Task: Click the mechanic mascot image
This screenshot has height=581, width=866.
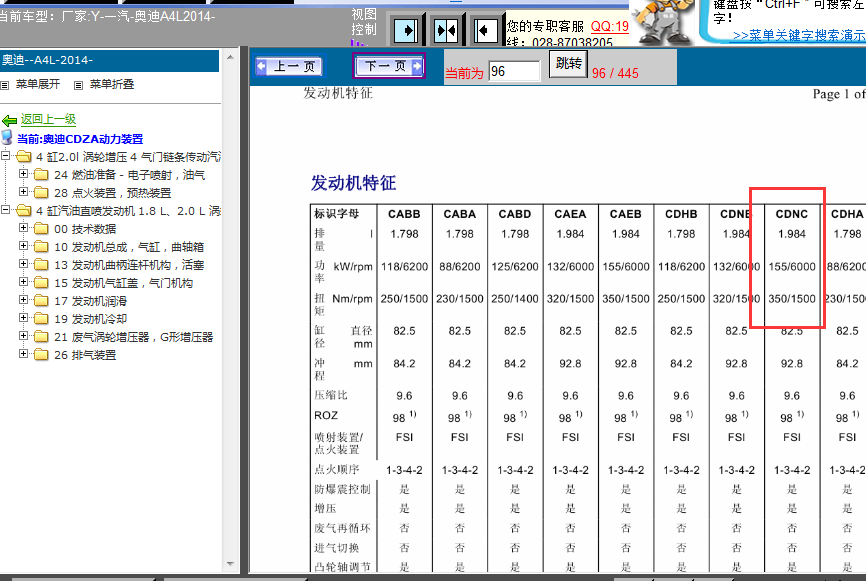Action: click(x=664, y=22)
